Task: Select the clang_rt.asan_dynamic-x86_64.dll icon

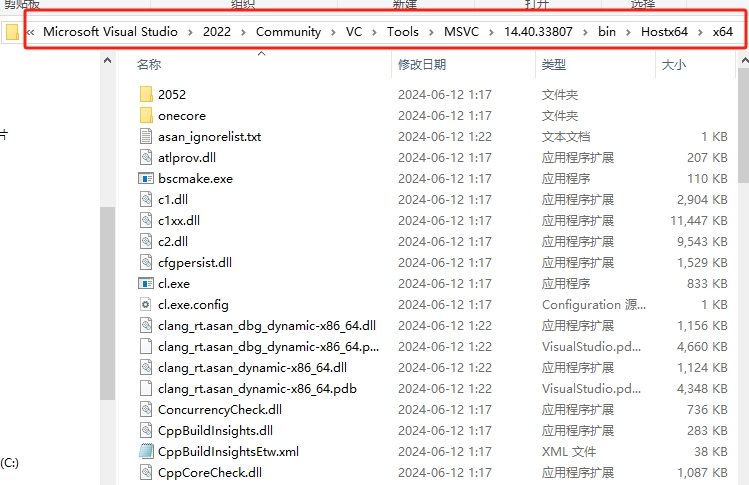Action: [x=146, y=367]
